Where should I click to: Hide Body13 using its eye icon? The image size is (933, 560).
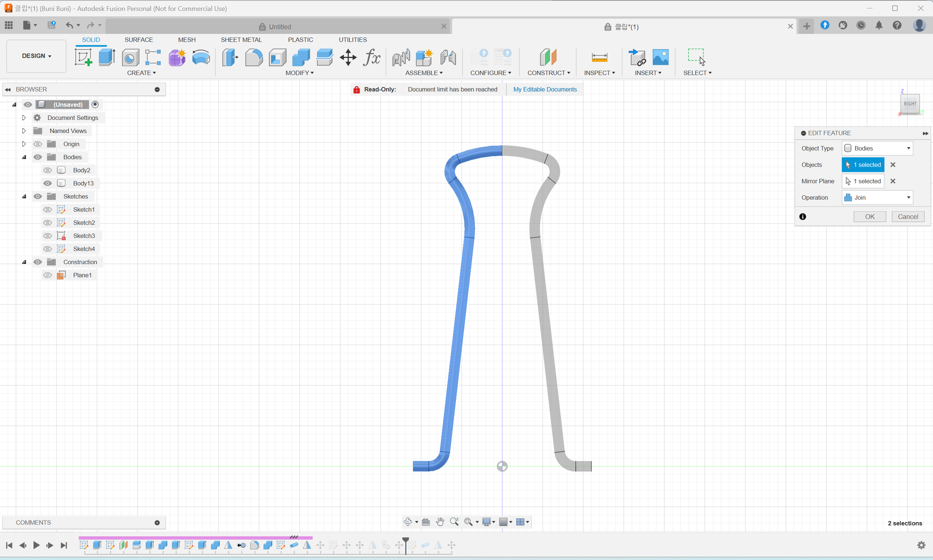(x=47, y=183)
